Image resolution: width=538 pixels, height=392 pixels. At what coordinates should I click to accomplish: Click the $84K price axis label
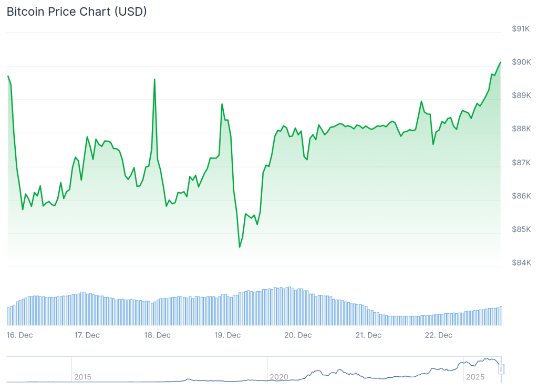click(x=521, y=263)
